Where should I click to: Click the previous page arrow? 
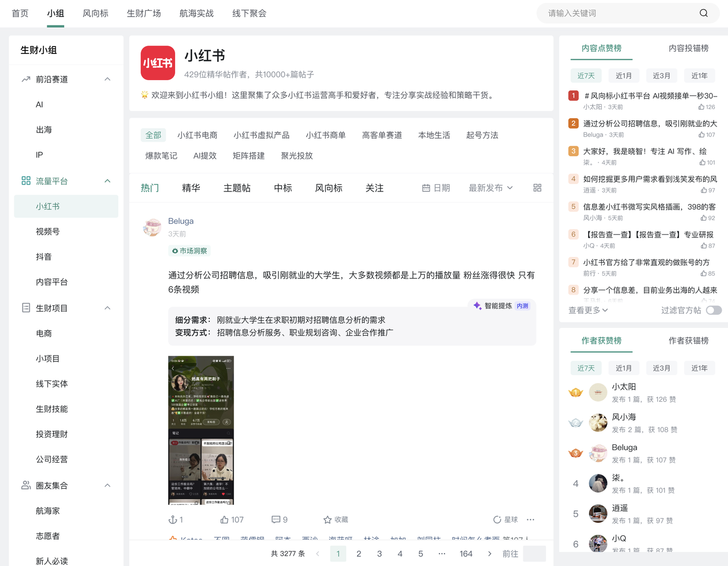(317, 553)
